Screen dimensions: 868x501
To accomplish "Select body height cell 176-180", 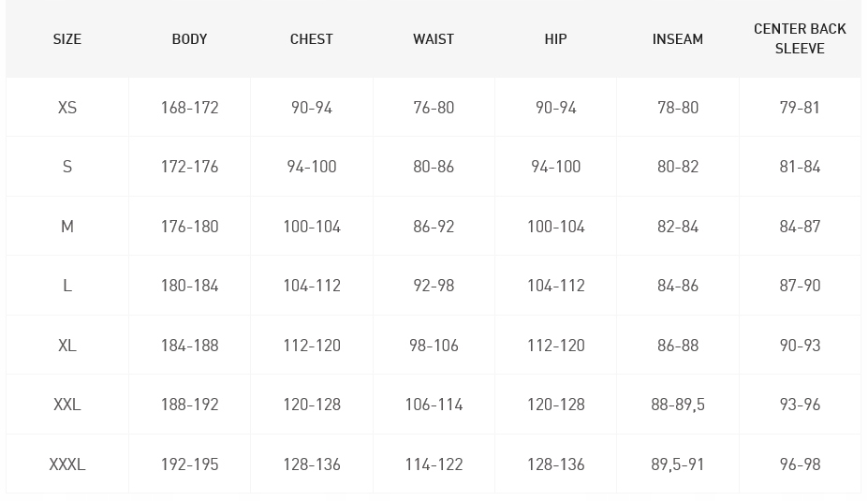I will click(x=189, y=227).
